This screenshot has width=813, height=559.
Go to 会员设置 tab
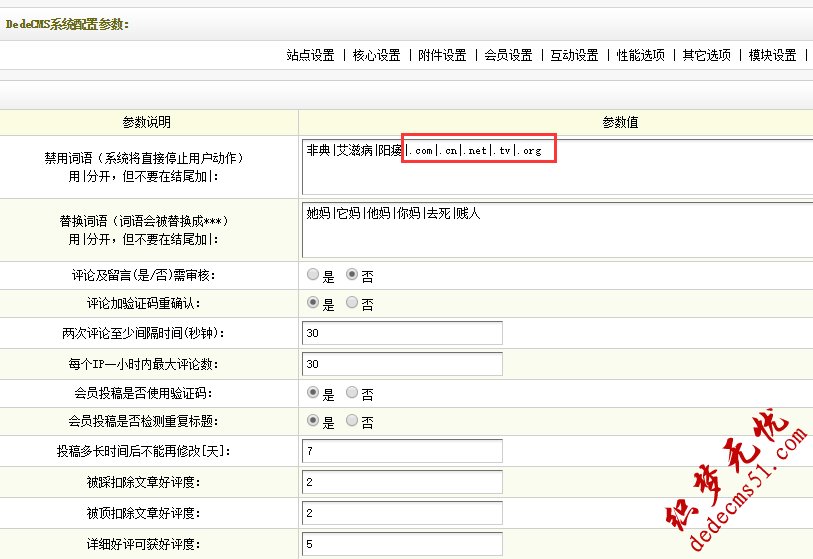tap(508, 55)
